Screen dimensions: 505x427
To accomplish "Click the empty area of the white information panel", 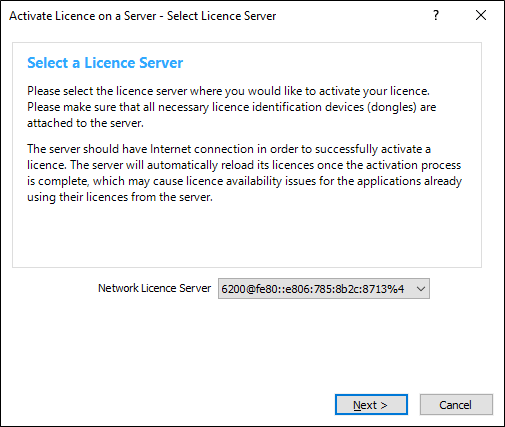I will tap(247, 235).
